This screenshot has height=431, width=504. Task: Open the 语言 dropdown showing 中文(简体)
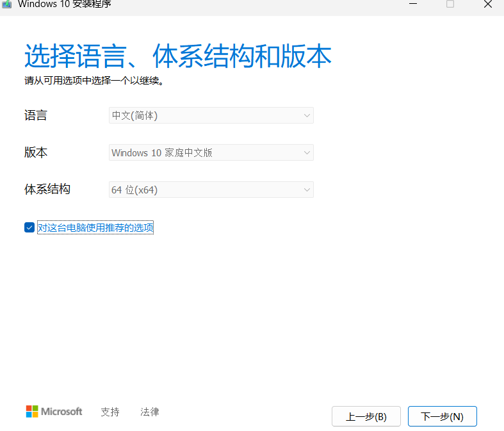click(x=211, y=115)
